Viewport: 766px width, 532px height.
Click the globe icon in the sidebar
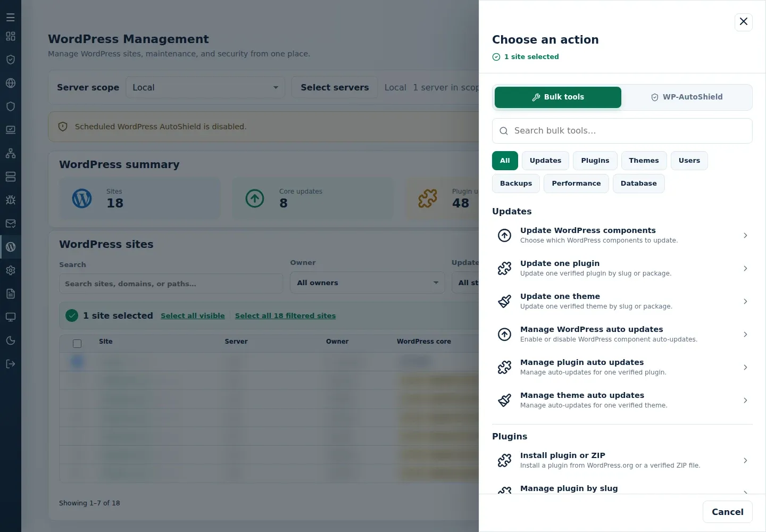[11, 83]
